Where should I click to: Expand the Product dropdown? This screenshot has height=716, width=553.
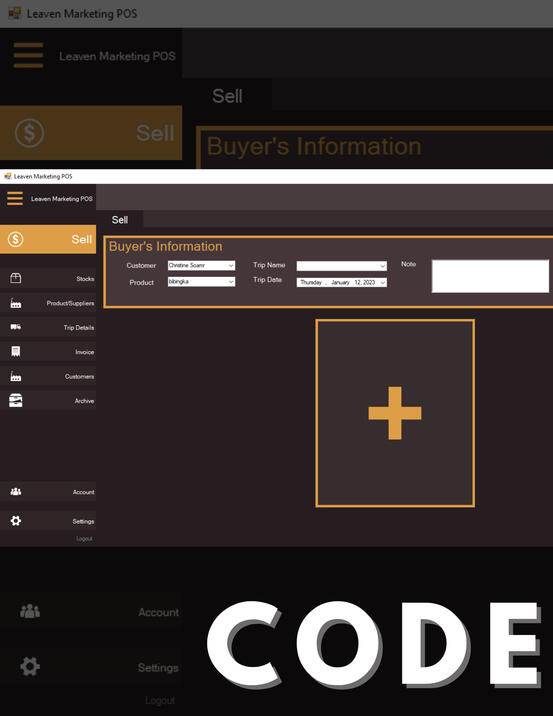201,282
